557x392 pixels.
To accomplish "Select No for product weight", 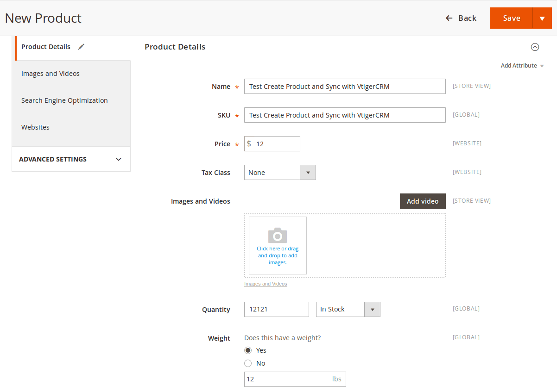I will tap(248, 363).
